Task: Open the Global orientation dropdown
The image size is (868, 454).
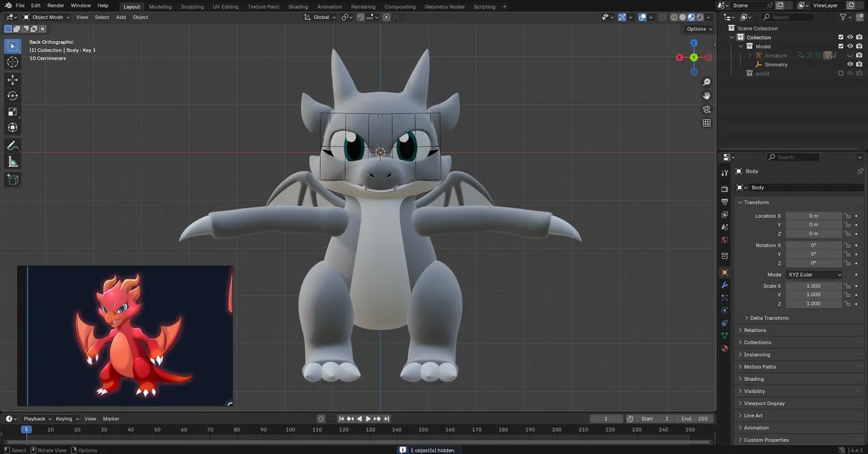Action: coord(321,17)
